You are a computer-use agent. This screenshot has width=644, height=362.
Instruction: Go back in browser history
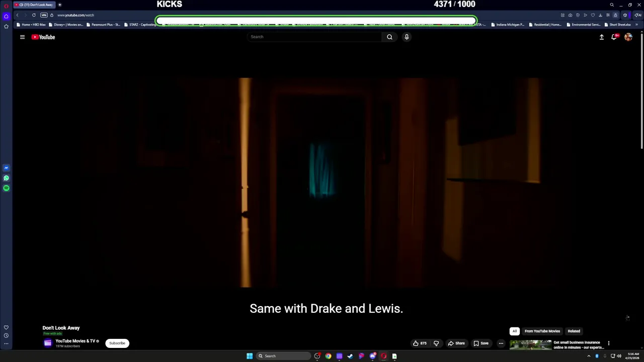17,15
